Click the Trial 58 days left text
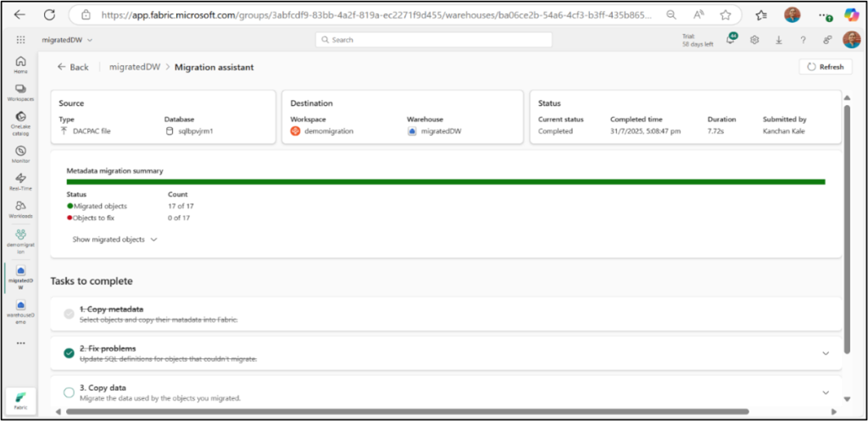The height and width of the screenshot is (421, 868). pos(698,40)
